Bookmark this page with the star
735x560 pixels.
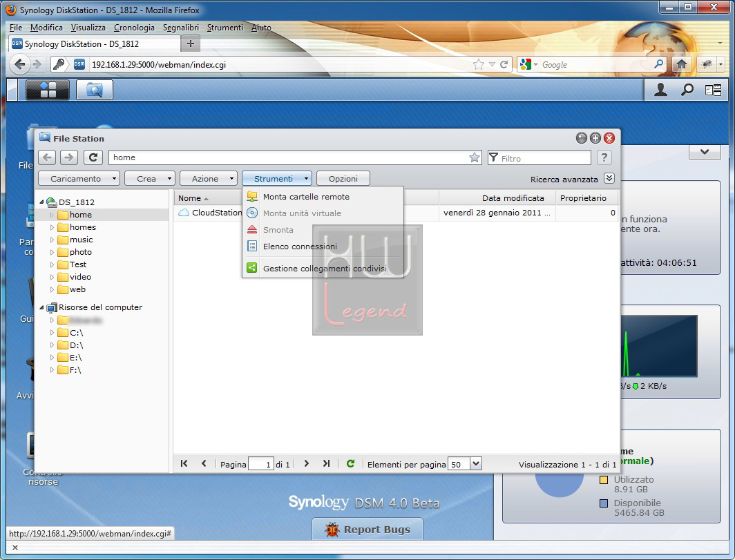479,65
